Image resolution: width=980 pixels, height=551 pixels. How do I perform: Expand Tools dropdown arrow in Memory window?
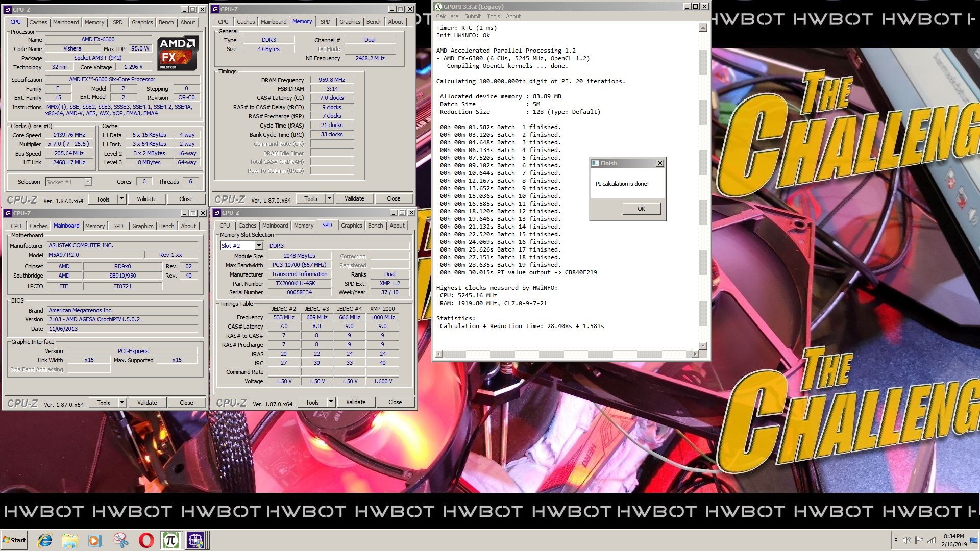[329, 198]
